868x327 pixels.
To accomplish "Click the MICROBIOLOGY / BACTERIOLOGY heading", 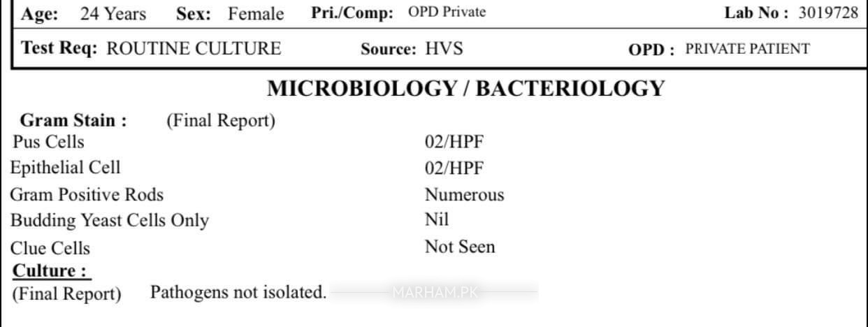I will [x=466, y=88].
